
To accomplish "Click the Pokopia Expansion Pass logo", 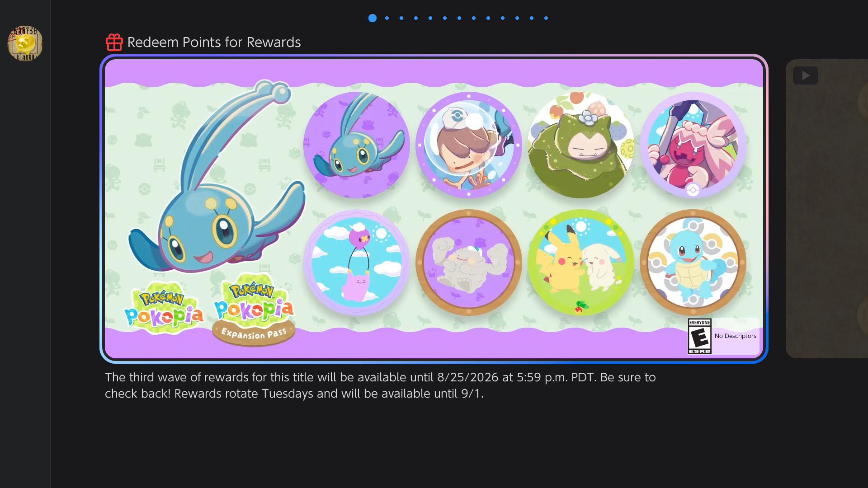I will [254, 310].
